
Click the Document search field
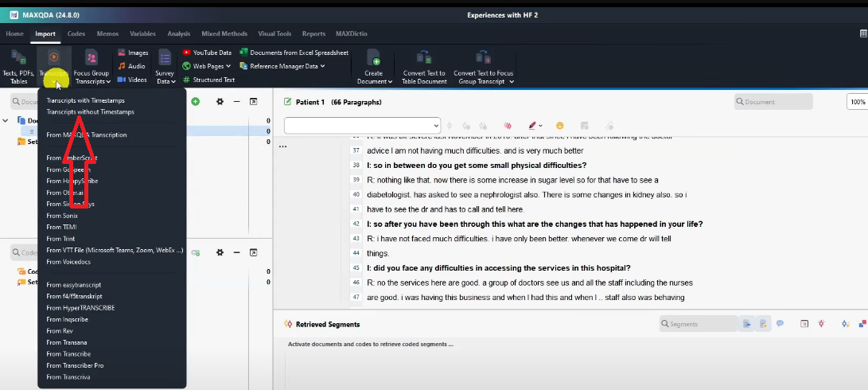coord(773,101)
